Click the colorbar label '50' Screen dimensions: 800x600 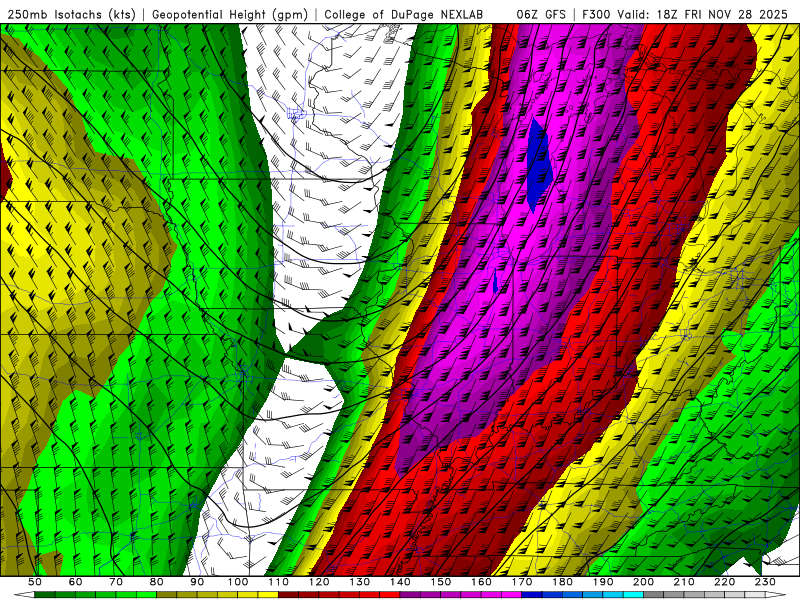(35, 582)
